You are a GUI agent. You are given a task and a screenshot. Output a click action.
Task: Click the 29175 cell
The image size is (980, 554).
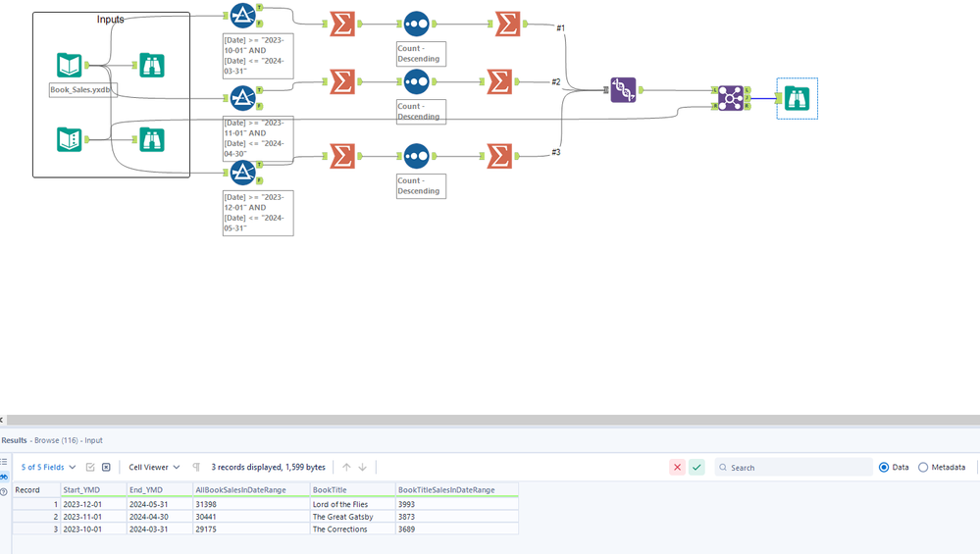tap(251, 529)
